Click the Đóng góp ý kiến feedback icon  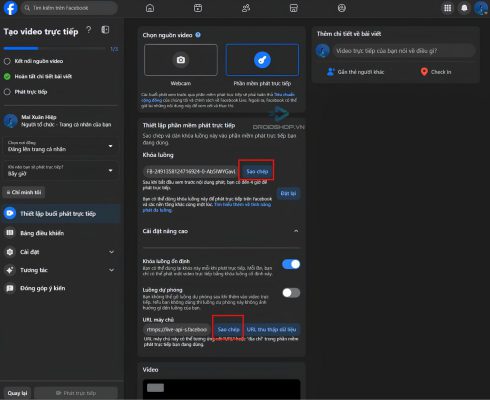coord(10,288)
